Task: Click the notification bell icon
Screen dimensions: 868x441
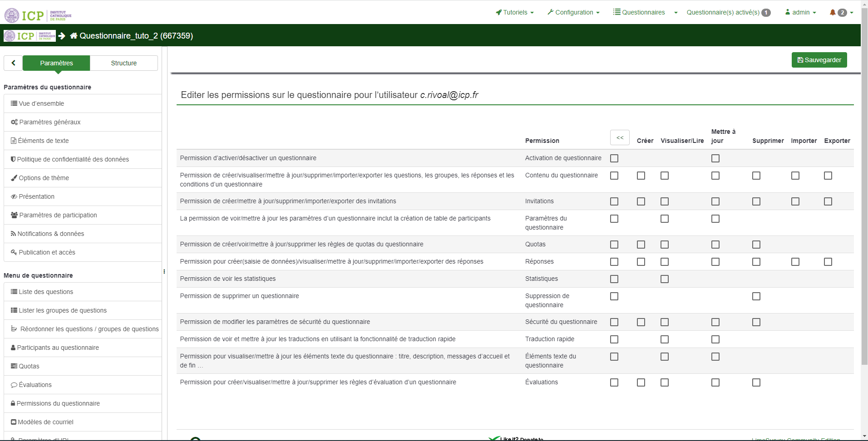Action: pos(832,12)
